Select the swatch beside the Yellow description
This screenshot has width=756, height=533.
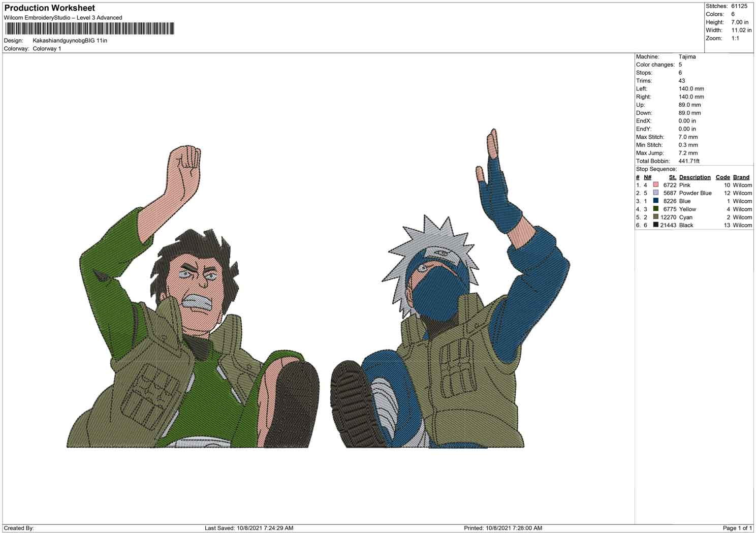656,209
